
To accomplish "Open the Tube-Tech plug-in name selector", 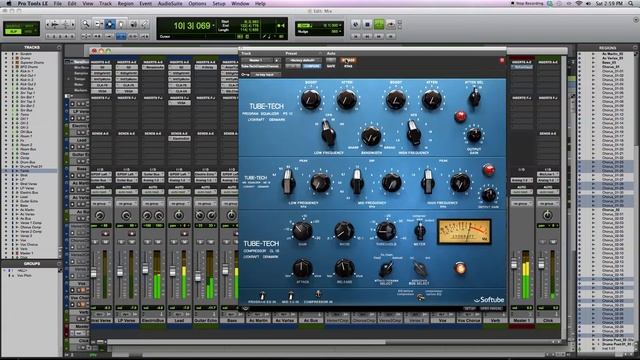I will click(x=261, y=66).
